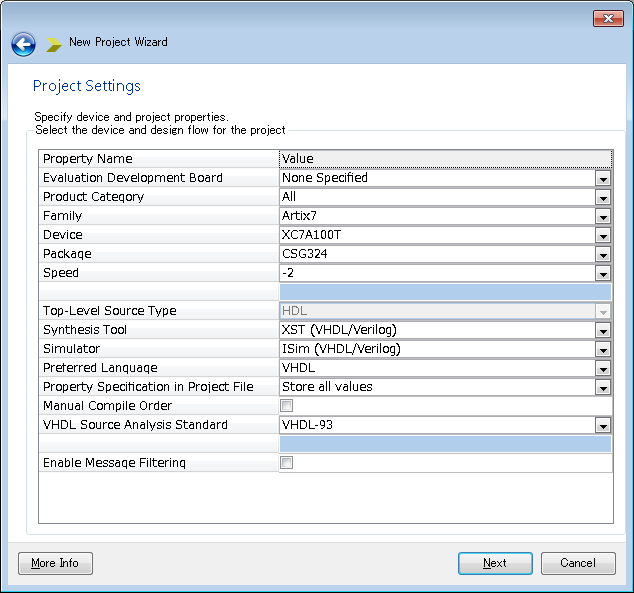Open the Package dropdown showing CSG324
Screen dimensions: 634x593
tap(603, 254)
